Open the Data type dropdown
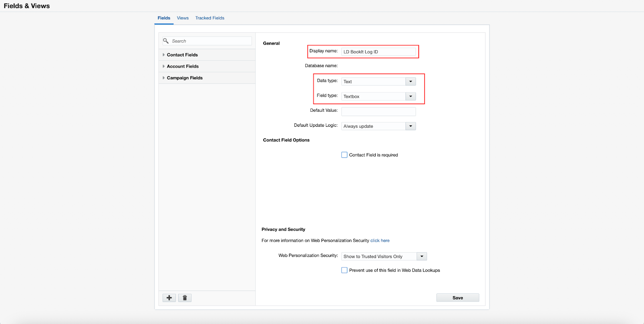This screenshot has height=324, width=644. coord(410,82)
